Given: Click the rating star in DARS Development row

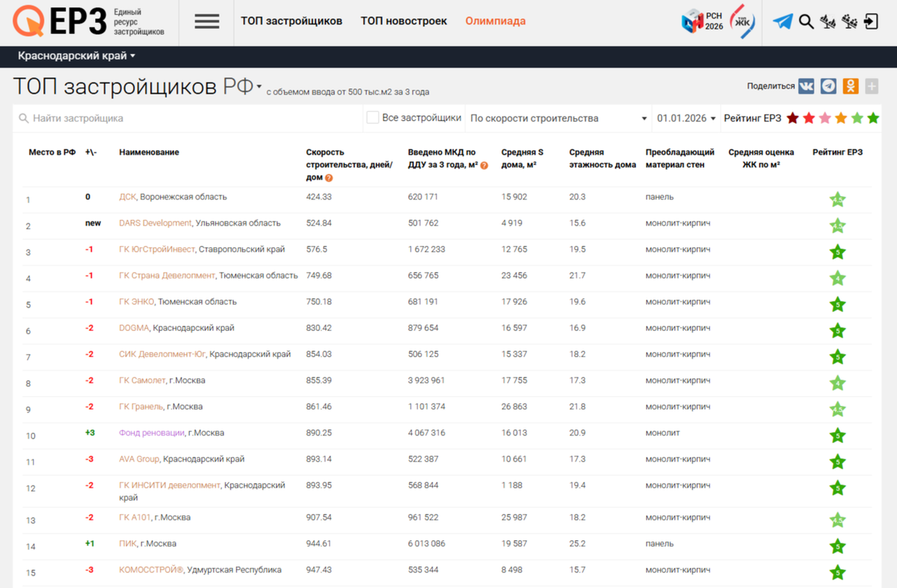Looking at the screenshot, I should tap(837, 226).
